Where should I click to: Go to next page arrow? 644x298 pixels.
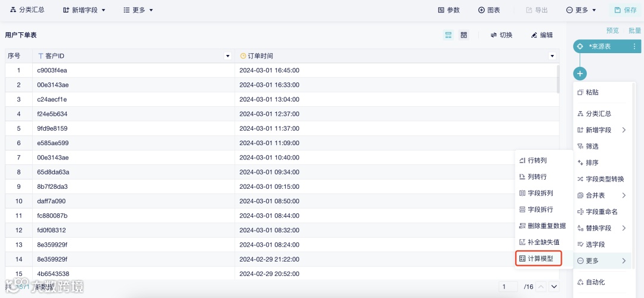(x=555, y=287)
